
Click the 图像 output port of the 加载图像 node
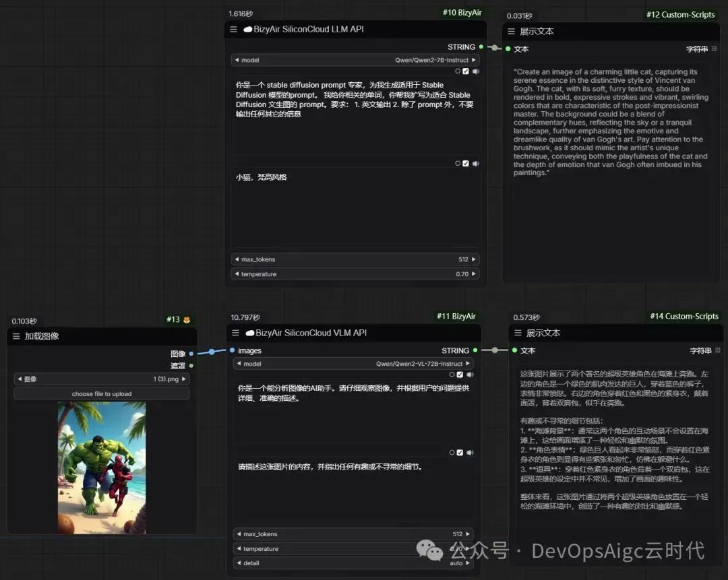click(x=191, y=354)
